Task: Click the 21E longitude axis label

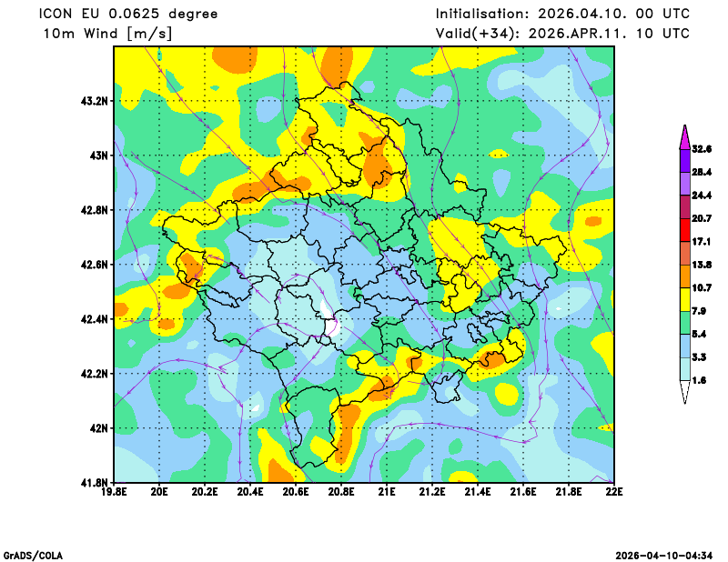Action: [x=387, y=492]
